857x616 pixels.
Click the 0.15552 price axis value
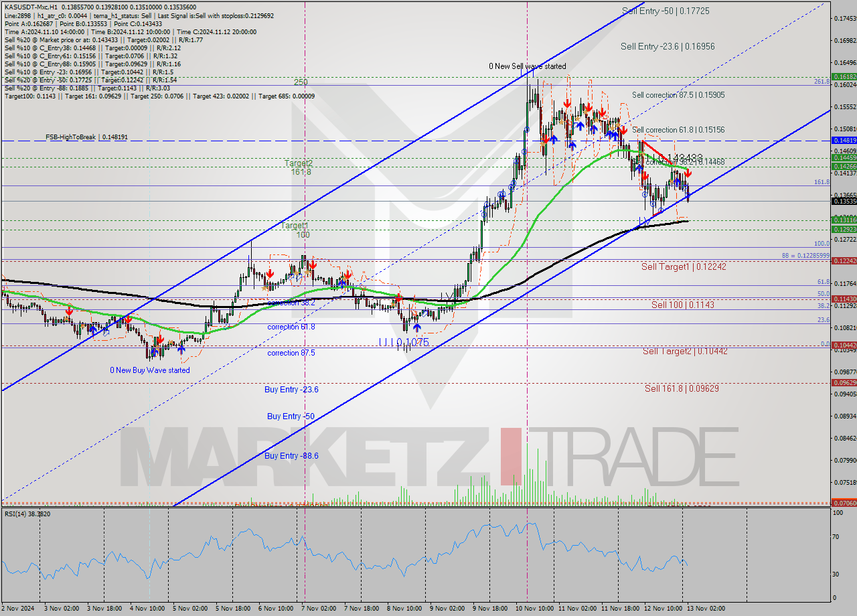(x=844, y=106)
